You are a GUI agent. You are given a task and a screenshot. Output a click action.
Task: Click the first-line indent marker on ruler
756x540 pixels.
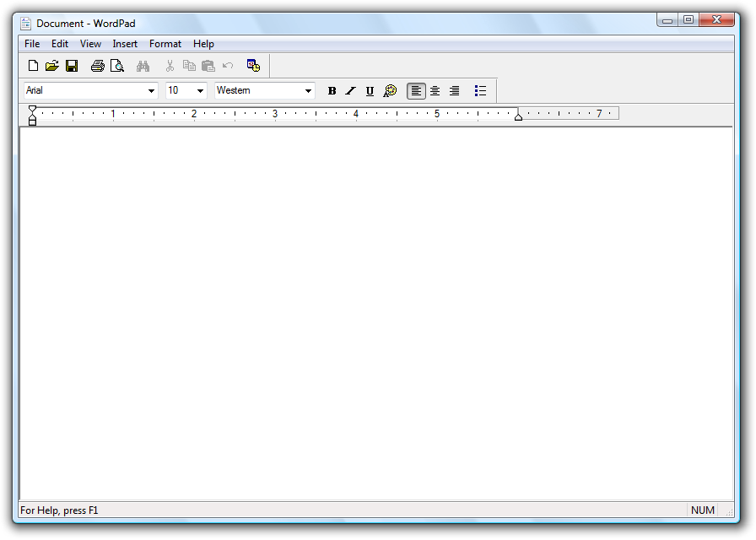click(x=32, y=109)
